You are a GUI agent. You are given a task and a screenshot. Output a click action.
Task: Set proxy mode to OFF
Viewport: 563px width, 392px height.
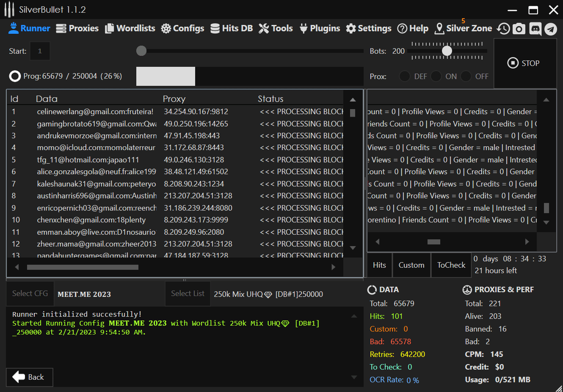click(x=466, y=76)
